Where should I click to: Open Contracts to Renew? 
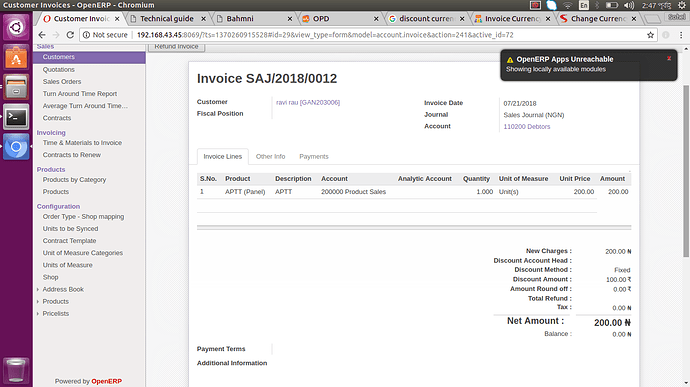pyautogui.click(x=72, y=155)
